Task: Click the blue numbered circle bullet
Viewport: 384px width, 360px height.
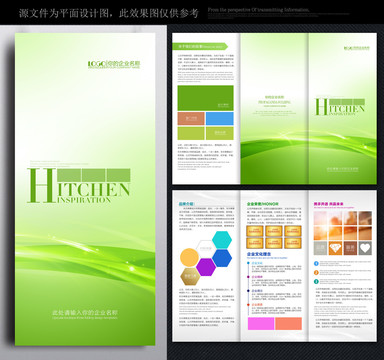Action: coord(316,263)
